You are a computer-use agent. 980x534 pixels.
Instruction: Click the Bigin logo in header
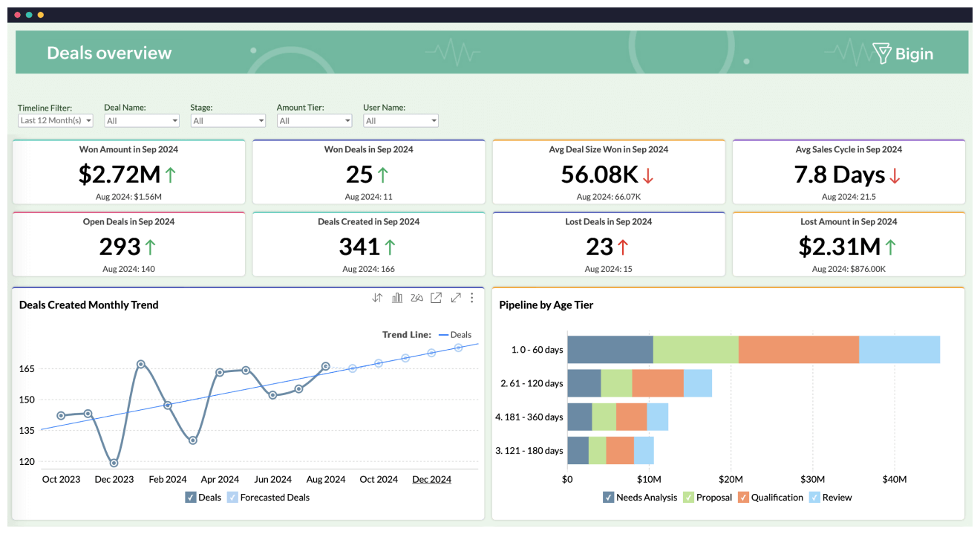(x=903, y=53)
